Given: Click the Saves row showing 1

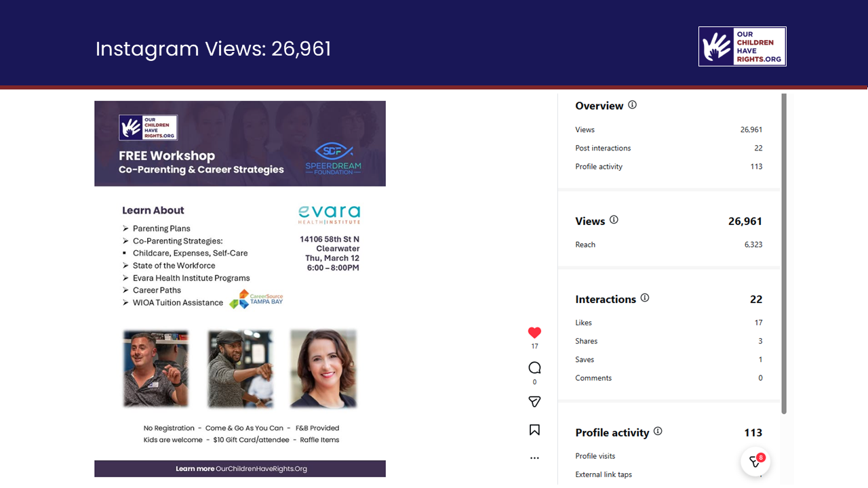Looking at the screenshot, I should coord(669,359).
